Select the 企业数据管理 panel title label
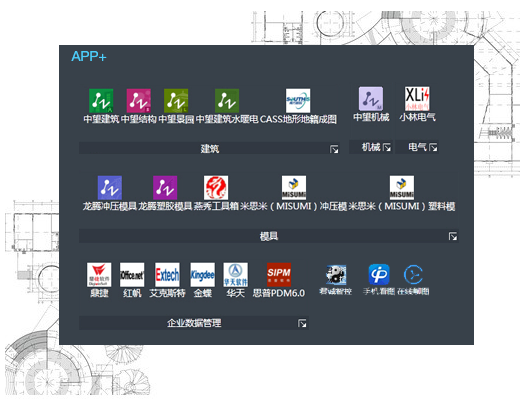 pyautogui.click(x=194, y=323)
